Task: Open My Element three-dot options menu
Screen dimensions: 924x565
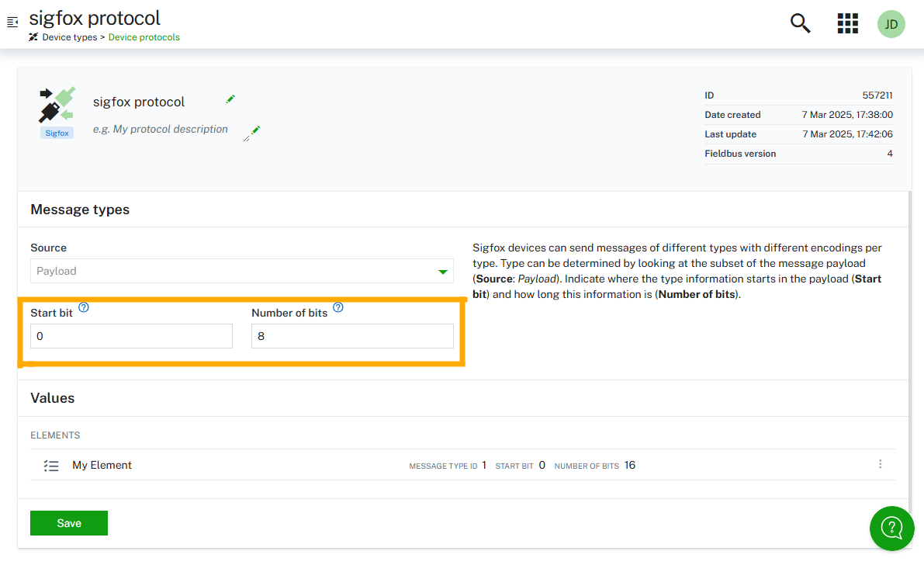Action: pyautogui.click(x=880, y=464)
